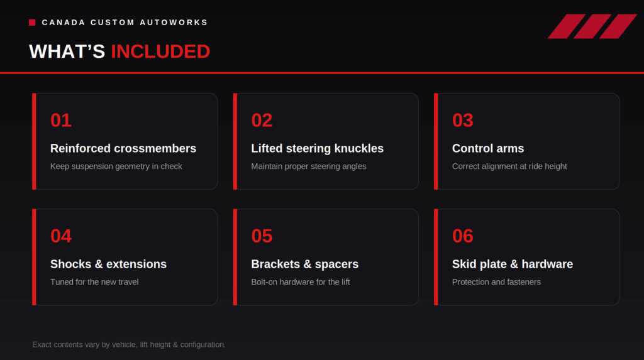Screen dimensions: 644x360
Task: Click the red triple-slash logo graphic
Action: pos(592,26)
